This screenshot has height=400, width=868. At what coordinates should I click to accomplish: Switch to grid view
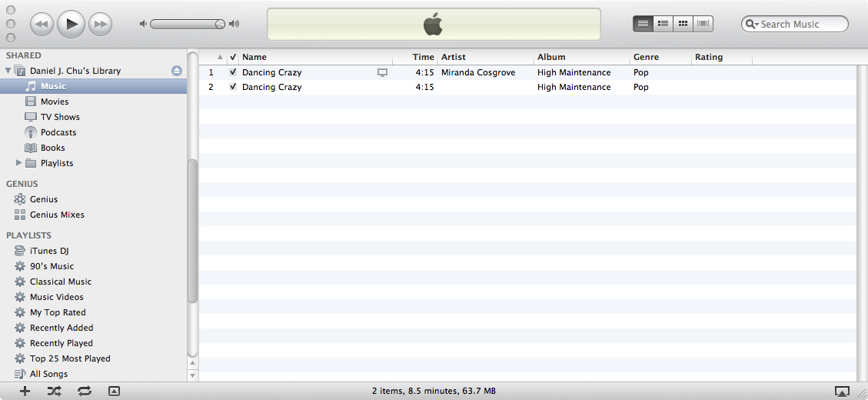(x=683, y=24)
